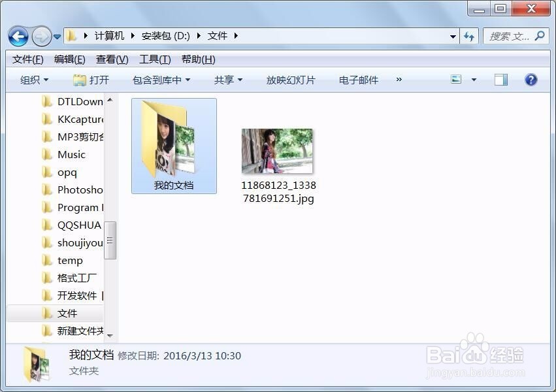The width and height of the screenshot is (556, 392).
Task: Expand the address bar history dropdown
Action: (453, 36)
